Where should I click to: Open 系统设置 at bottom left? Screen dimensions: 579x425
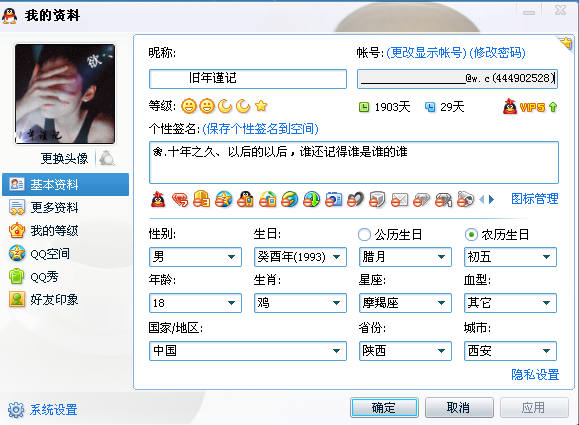click(x=54, y=409)
